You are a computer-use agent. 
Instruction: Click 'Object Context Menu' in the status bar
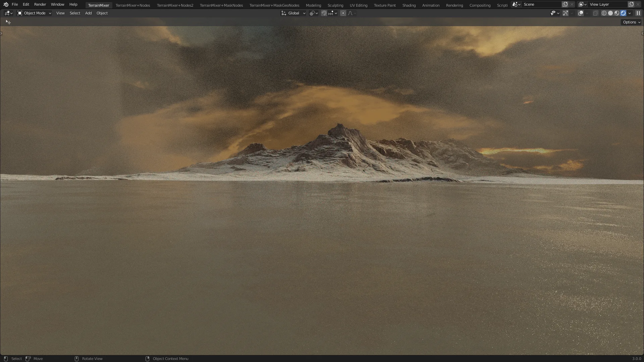pos(170,359)
